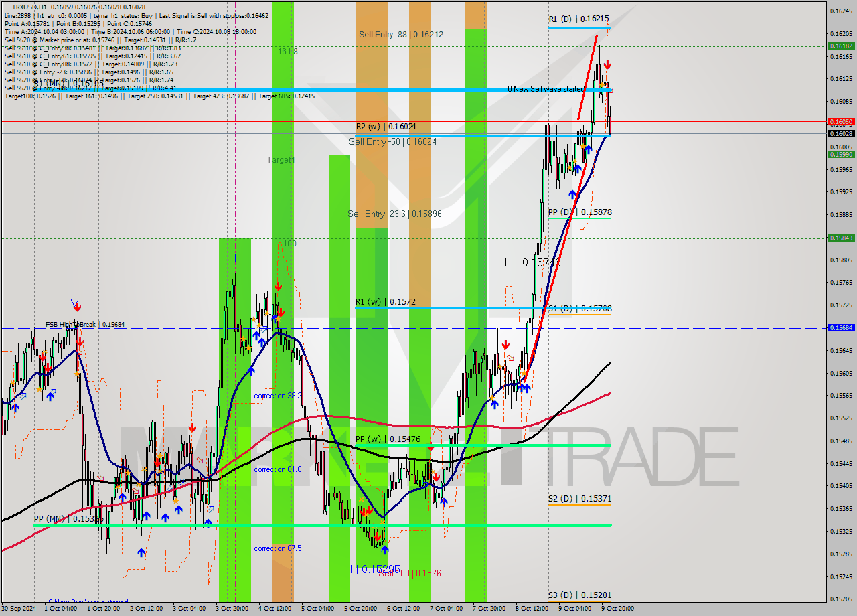This screenshot has height=616, width=857.
Task: Click the '0 New Sell wave started' annotation
Action: coord(546,89)
